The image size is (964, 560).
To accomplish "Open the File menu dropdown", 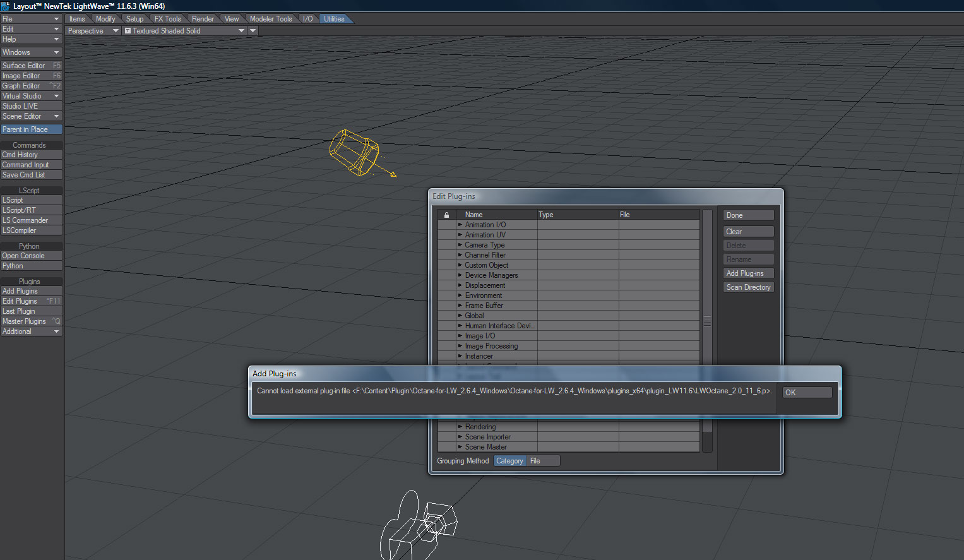I will (x=31, y=19).
